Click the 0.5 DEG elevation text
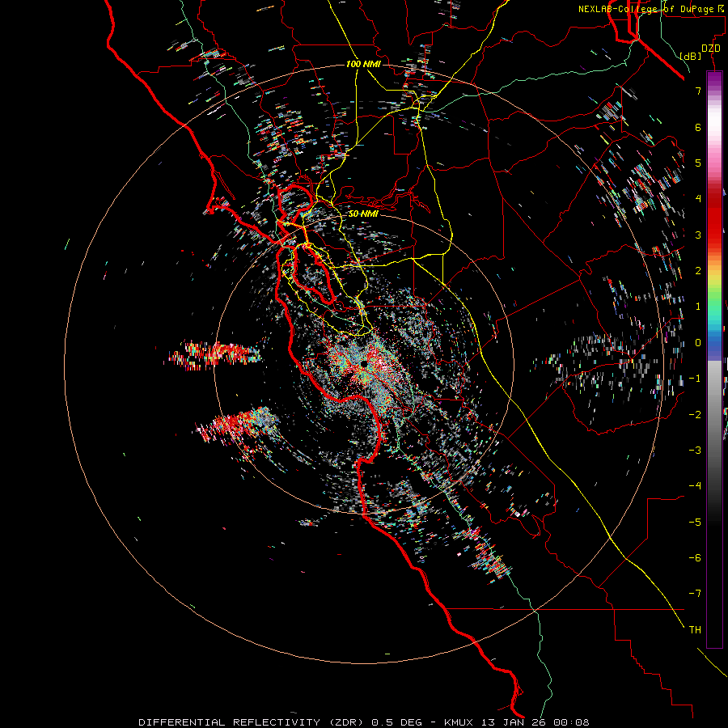Viewport: 728px width, 728px height. click(396, 722)
